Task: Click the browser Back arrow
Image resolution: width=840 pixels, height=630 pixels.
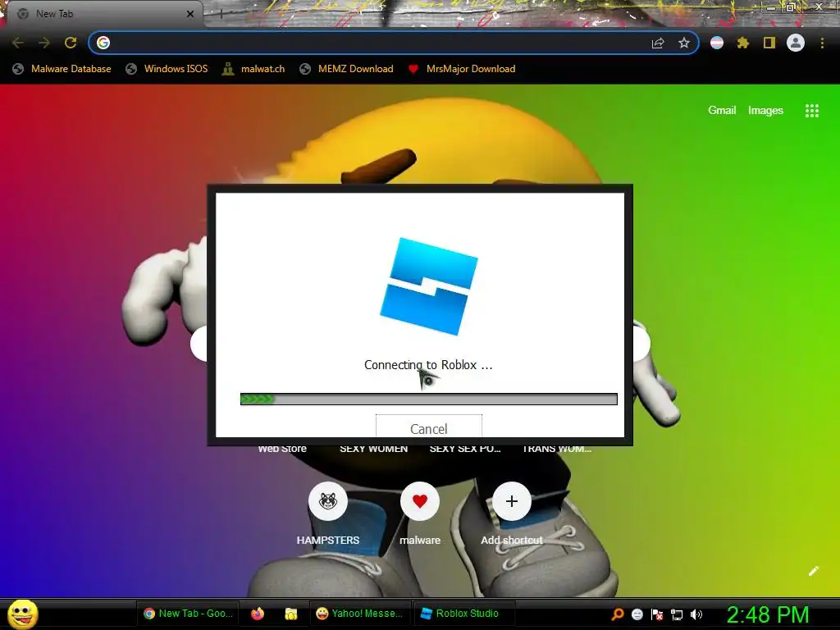Action: (18, 43)
